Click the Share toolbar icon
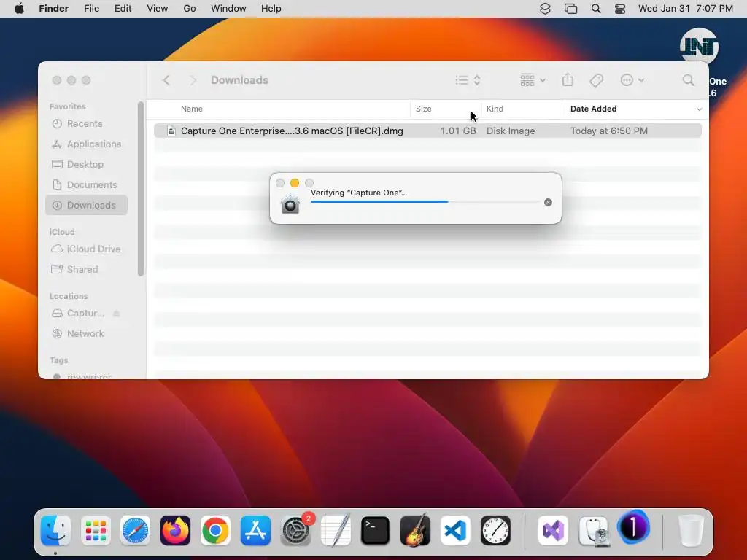The height and width of the screenshot is (560, 747). pyautogui.click(x=568, y=80)
